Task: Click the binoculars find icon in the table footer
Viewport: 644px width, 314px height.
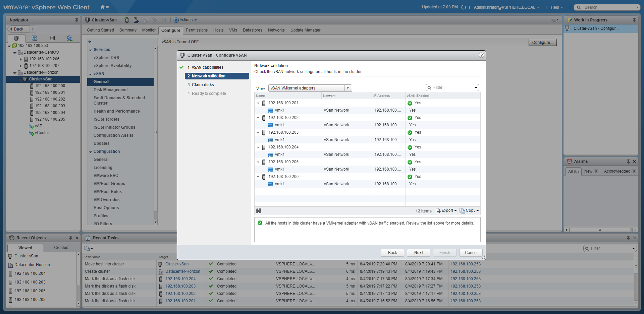Action: point(259,211)
